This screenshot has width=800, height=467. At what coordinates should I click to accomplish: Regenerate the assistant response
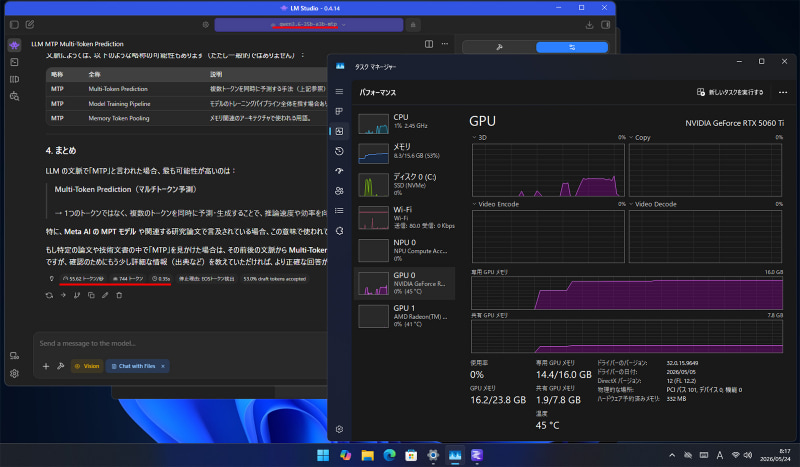click(49, 295)
